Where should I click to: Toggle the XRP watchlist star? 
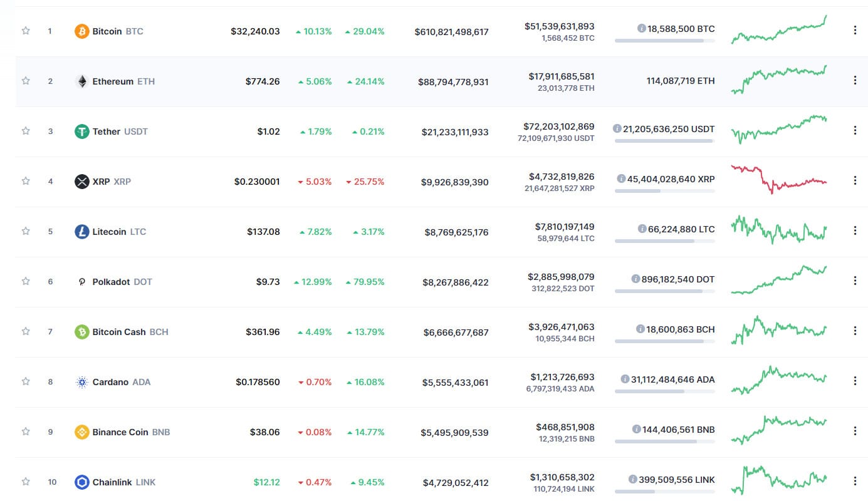pos(26,181)
